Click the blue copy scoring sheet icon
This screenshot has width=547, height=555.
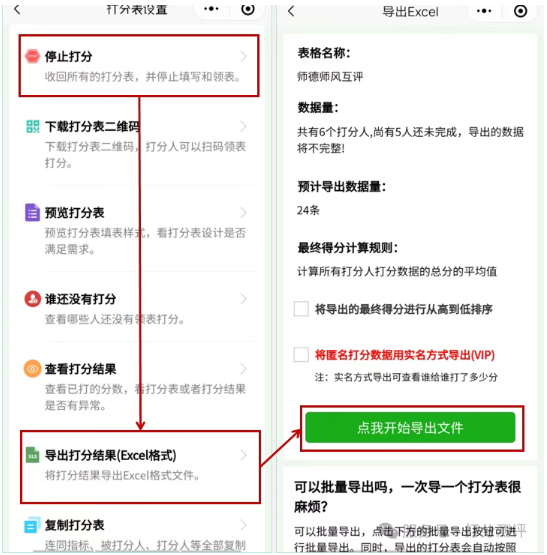(x=32, y=525)
